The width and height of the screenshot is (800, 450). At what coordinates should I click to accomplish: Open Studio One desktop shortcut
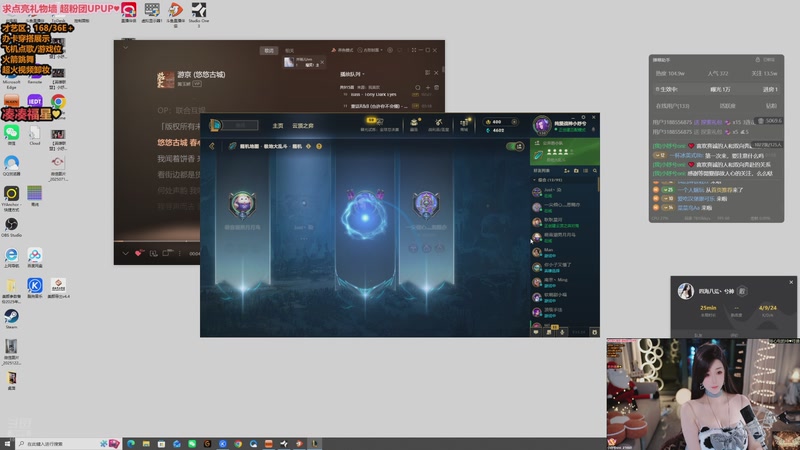pos(198,12)
